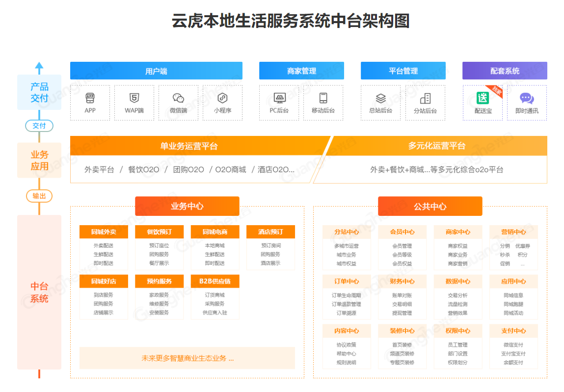Screen dimensions: 564x392
Task: Select the WAP端 HTML5 icon
Action: click(134, 98)
